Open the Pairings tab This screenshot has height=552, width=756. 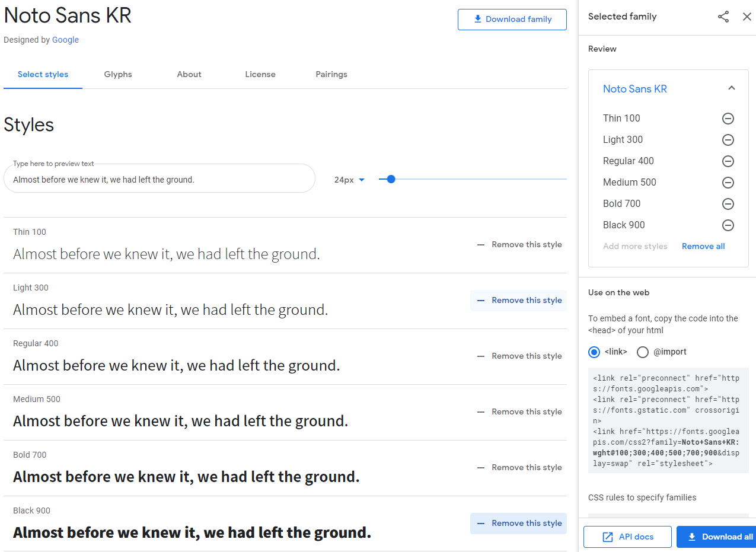(x=331, y=75)
